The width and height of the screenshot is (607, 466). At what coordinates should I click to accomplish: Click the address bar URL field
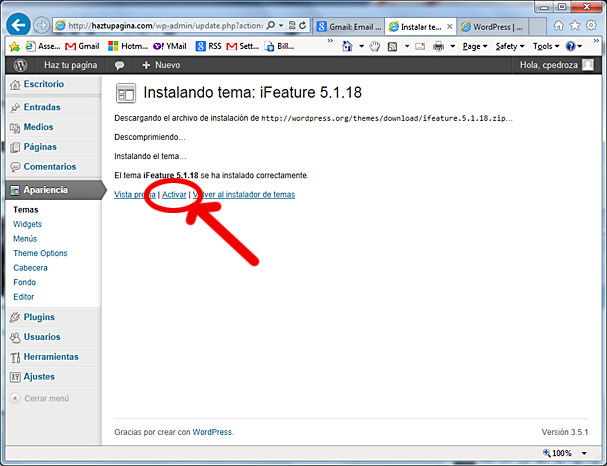(x=165, y=26)
